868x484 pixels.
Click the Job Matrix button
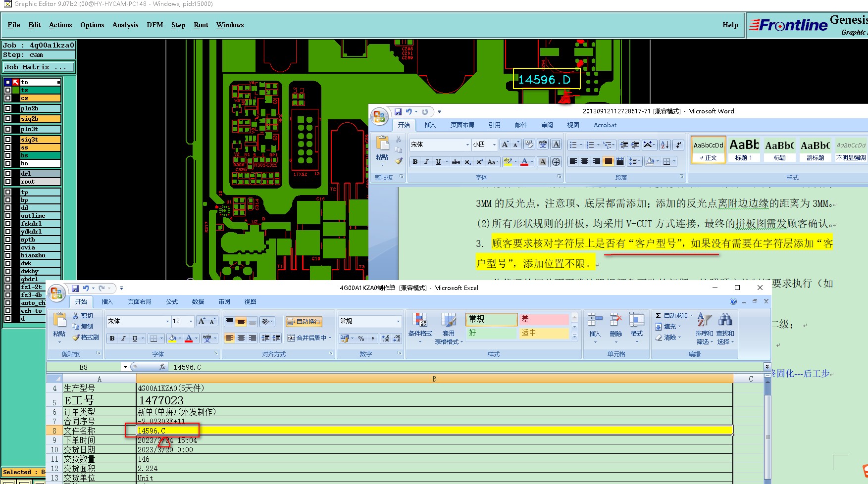click(39, 67)
